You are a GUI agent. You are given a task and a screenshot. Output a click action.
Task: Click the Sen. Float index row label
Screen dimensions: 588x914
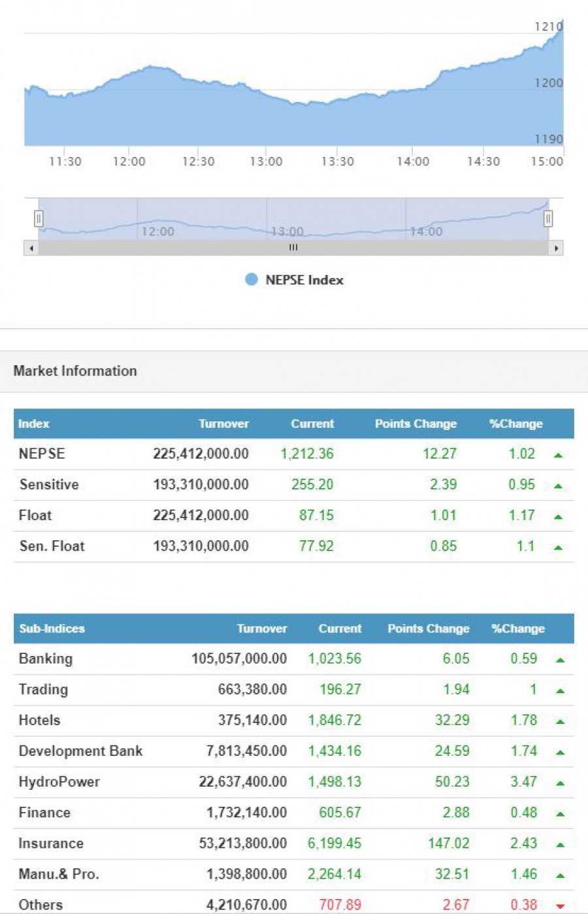point(52,546)
